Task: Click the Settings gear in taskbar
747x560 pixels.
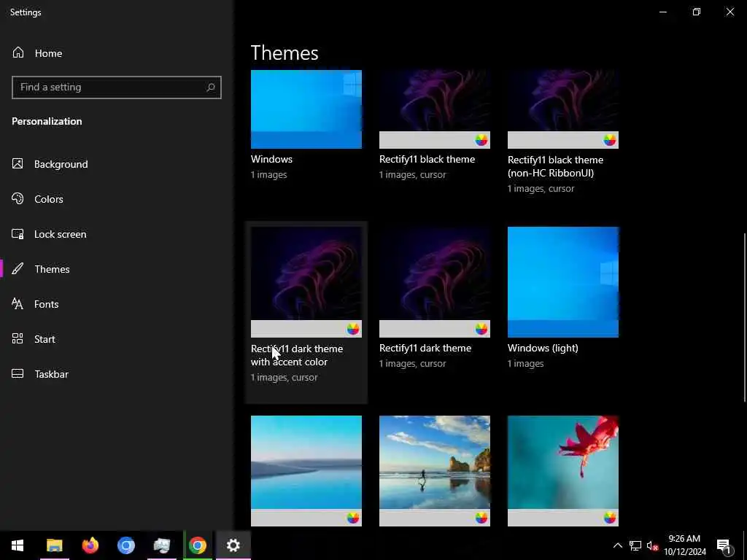Action: coord(233,545)
